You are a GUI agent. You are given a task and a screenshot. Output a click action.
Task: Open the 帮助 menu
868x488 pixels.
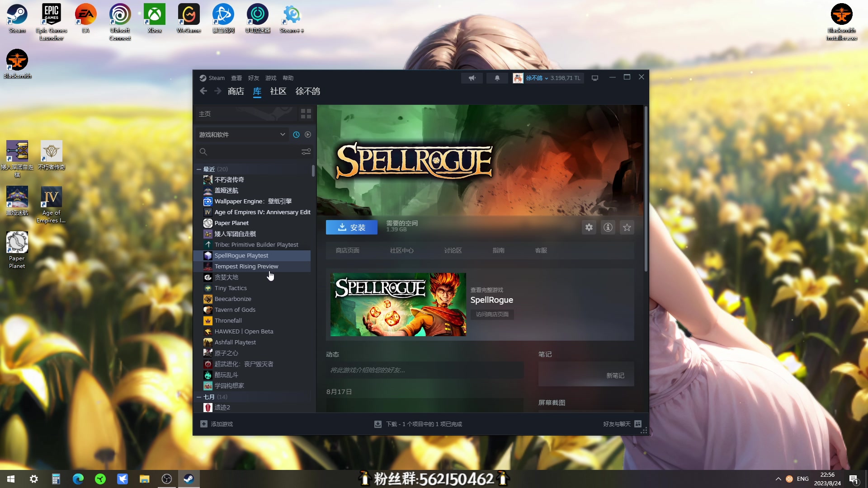(x=288, y=78)
